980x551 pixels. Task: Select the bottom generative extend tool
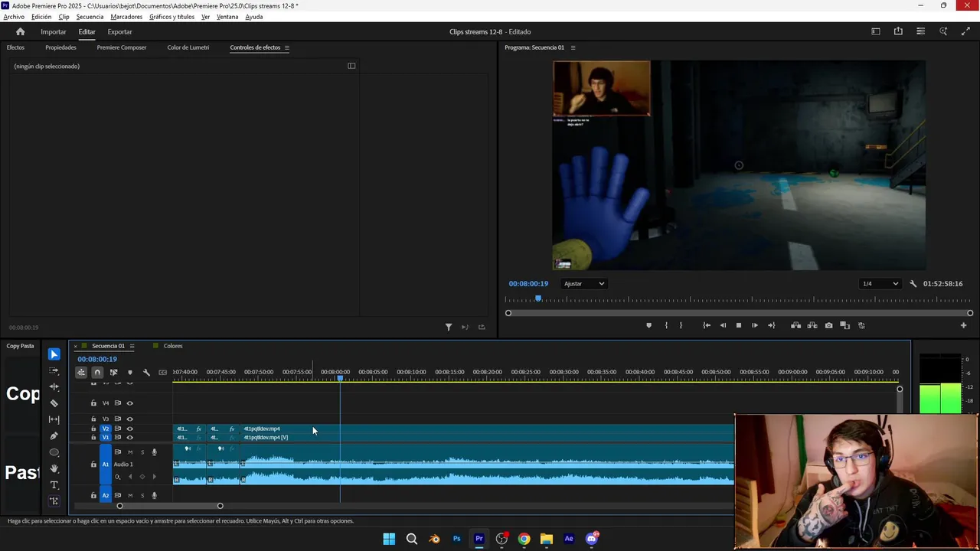pos(54,501)
